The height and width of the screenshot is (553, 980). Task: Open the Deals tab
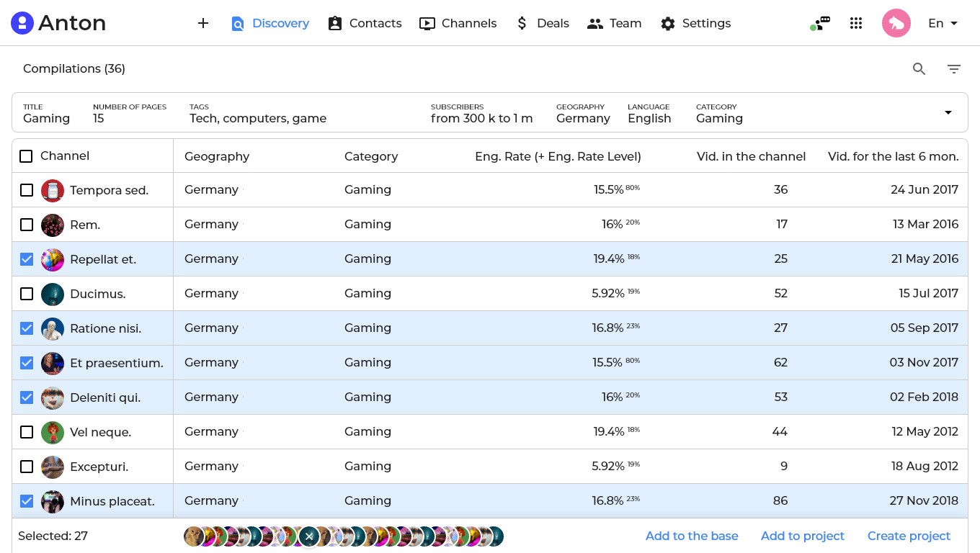point(543,23)
